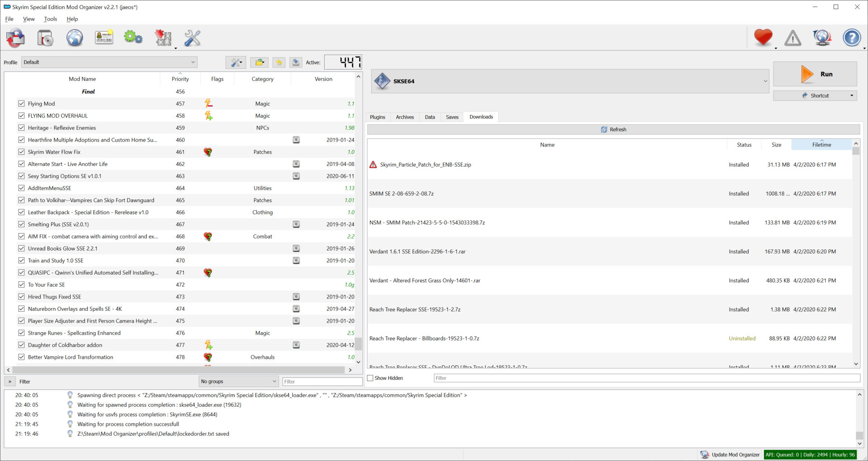The image size is (868, 461).
Task: Switch to the Archives tab
Action: 405,117
